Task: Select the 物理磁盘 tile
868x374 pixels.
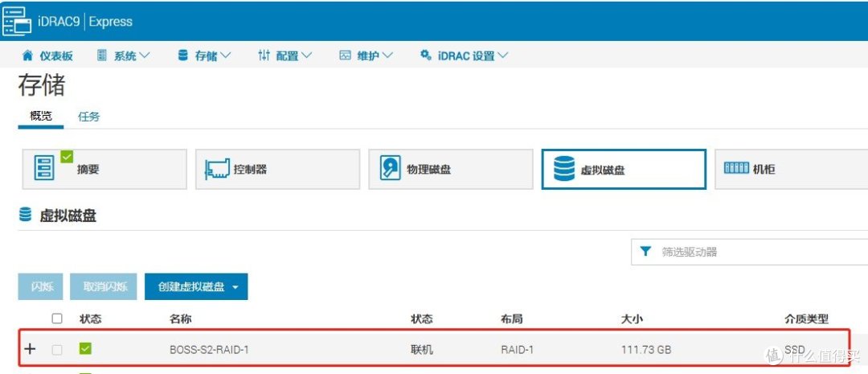Action: click(451, 169)
